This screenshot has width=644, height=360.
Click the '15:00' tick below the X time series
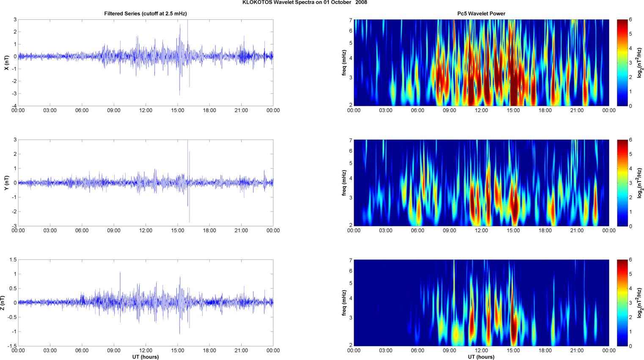178,110
